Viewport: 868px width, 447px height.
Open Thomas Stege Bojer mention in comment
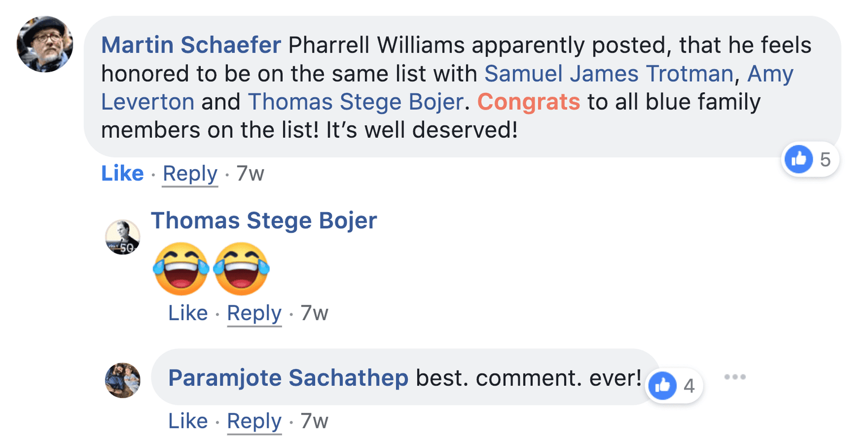point(356,102)
